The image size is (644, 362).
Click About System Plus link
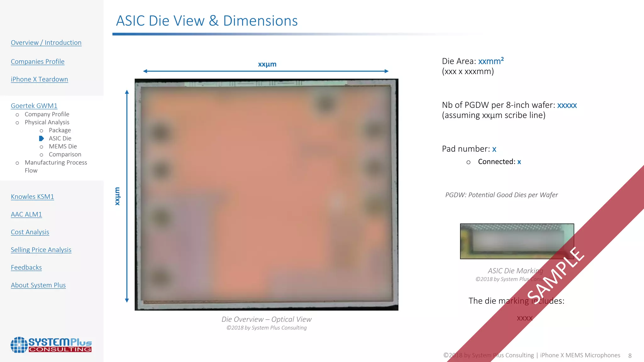pyautogui.click(x=38, y=285)
